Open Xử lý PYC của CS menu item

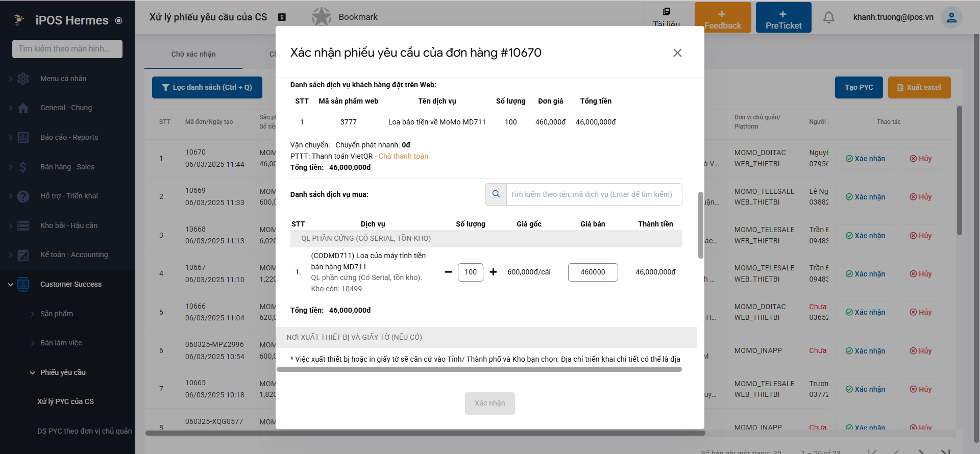65,401
